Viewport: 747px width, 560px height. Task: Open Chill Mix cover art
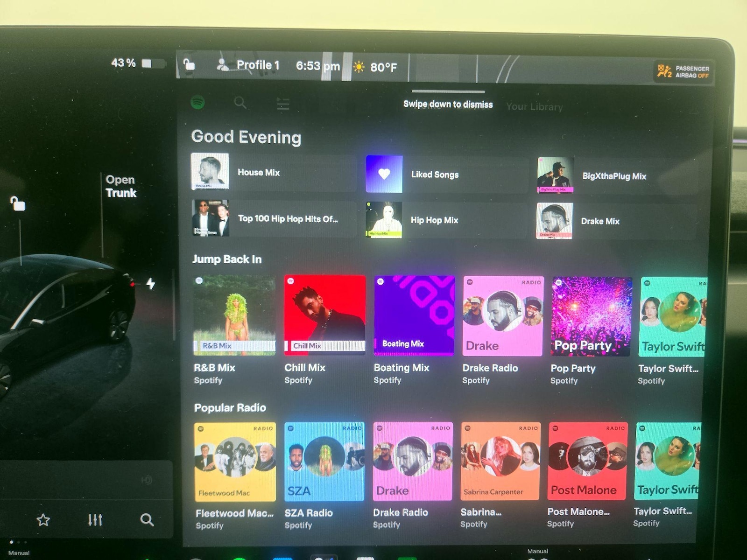point(325,315)
